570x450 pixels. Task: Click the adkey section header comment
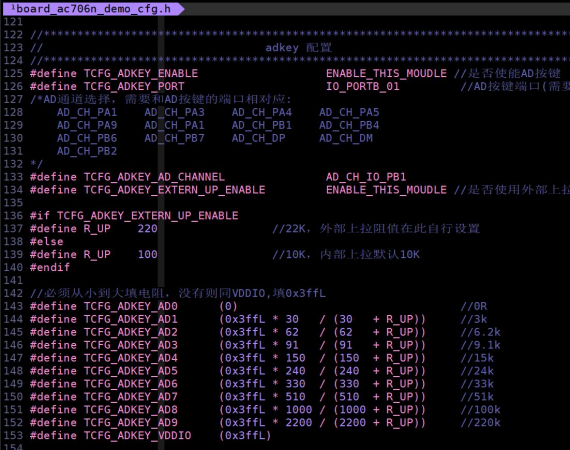(x=298, y=48)
